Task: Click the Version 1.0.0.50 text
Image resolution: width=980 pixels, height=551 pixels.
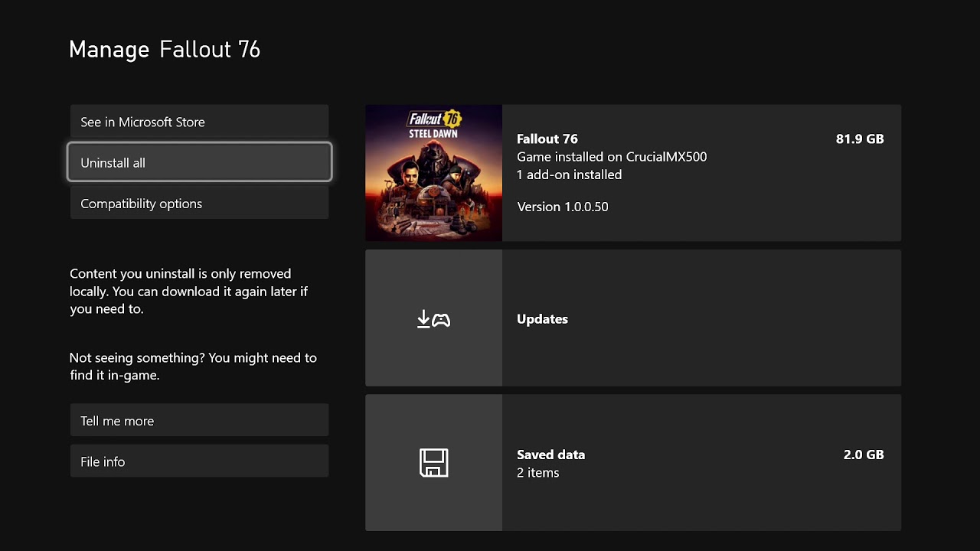Action: [x=563, y=207]
